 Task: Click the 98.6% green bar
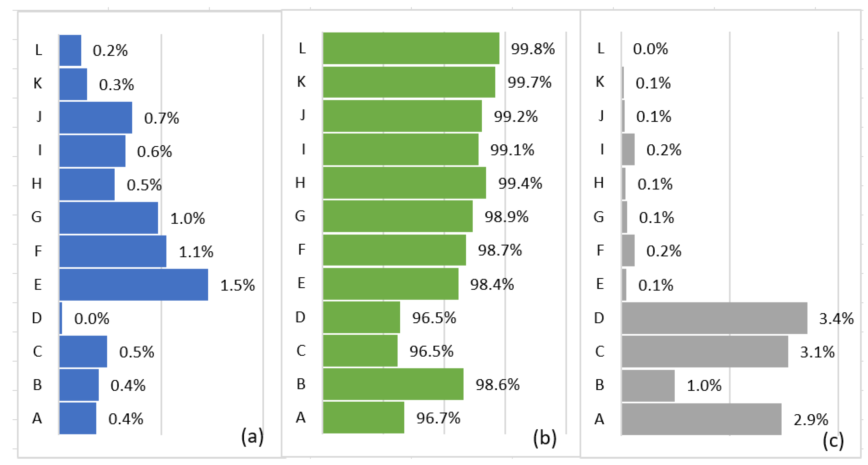click(393, 384)
